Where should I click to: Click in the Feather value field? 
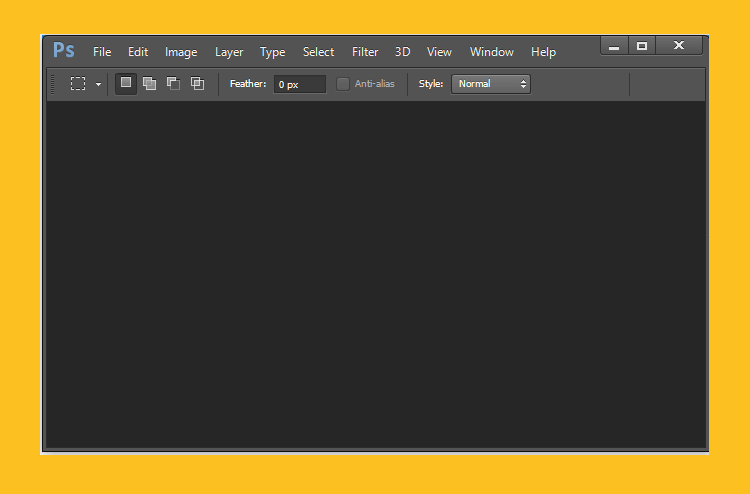coord(300,84)
